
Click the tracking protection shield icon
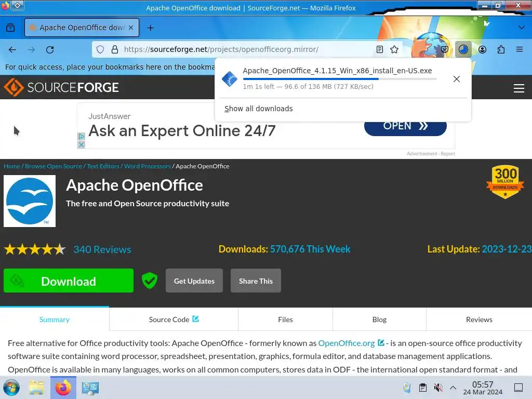[x=100, y=49]
